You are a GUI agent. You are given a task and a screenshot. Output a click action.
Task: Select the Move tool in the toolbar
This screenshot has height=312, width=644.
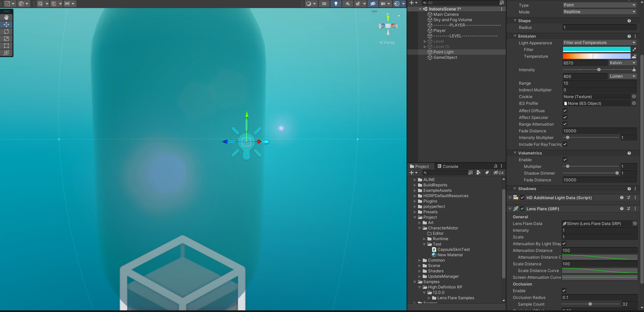tap(6, 24)
